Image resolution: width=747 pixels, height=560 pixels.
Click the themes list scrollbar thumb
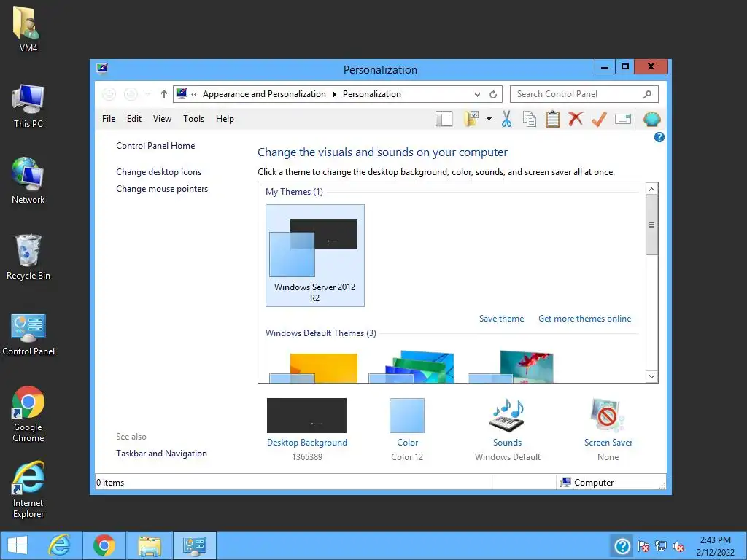pyautogui.click(x=651, y=225)
